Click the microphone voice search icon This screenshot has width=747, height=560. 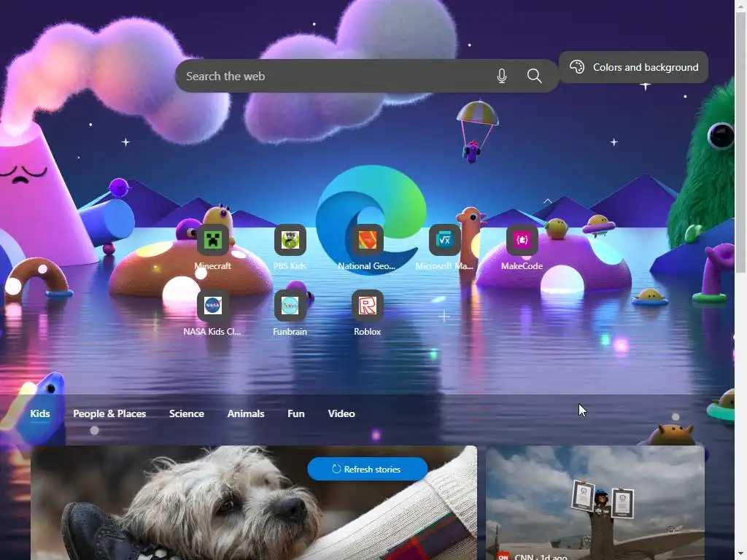pyautogui.click(x=502, y=76)
